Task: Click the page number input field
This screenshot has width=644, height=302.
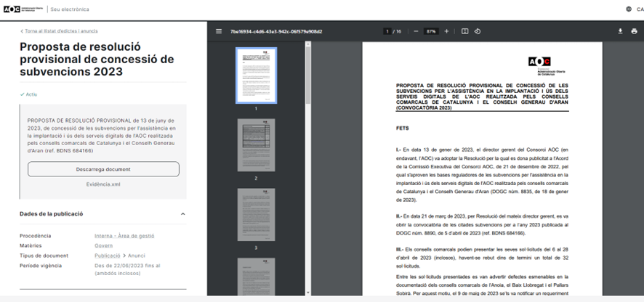Action: 387,31
